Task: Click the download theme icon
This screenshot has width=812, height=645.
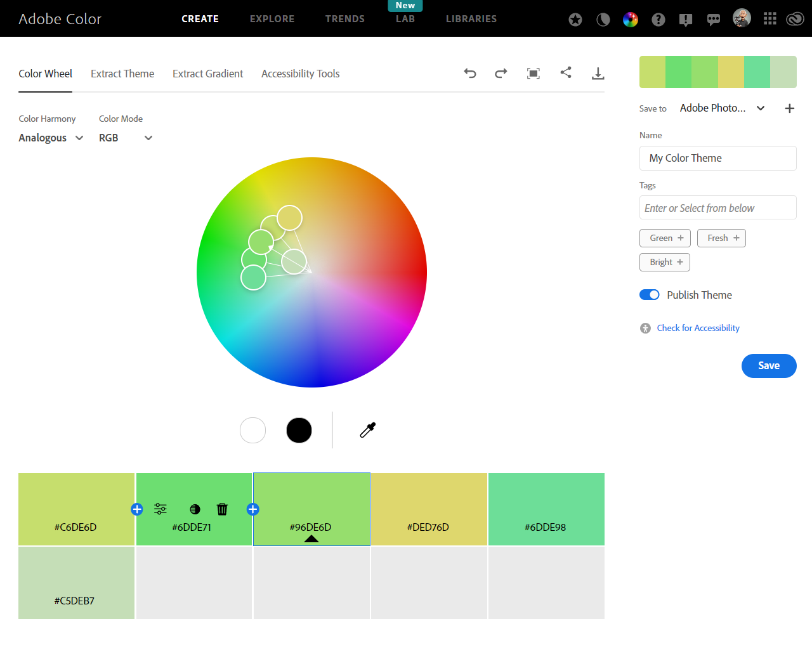Action: point(598,74)
